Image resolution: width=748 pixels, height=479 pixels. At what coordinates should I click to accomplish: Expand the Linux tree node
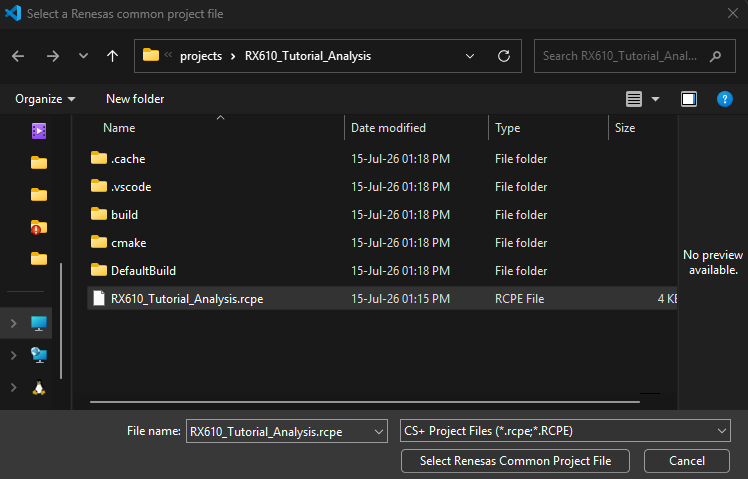pyautogui.click(x=13, y=387)
